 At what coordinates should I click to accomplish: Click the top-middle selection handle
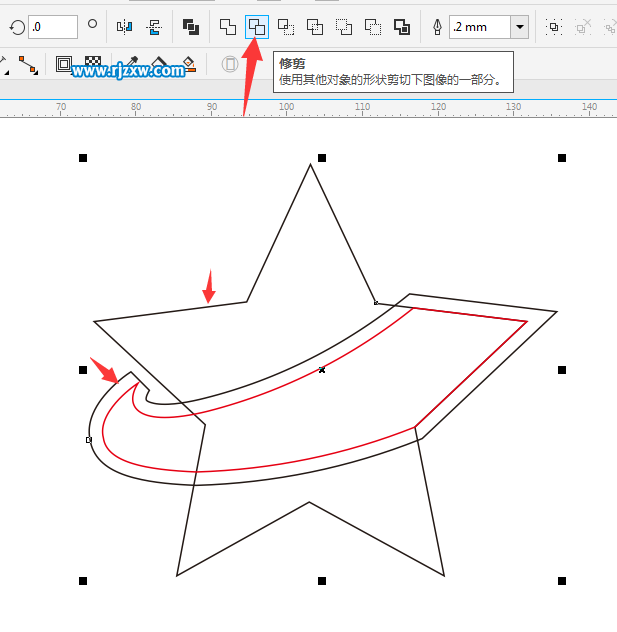[x=322, y=158]
